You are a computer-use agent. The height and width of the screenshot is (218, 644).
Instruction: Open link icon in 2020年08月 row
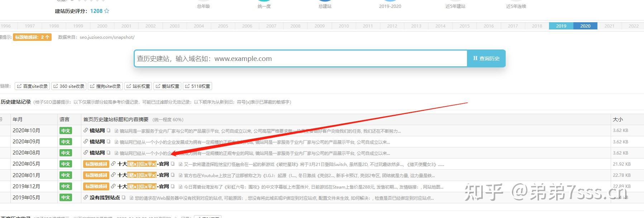(86, 153)
